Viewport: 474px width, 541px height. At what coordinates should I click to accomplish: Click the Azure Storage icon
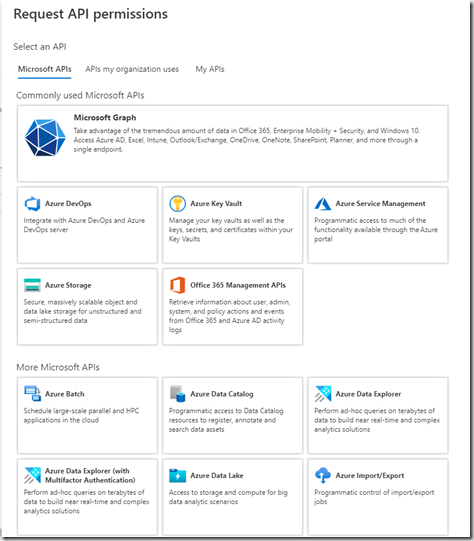[x=32, y=285]
